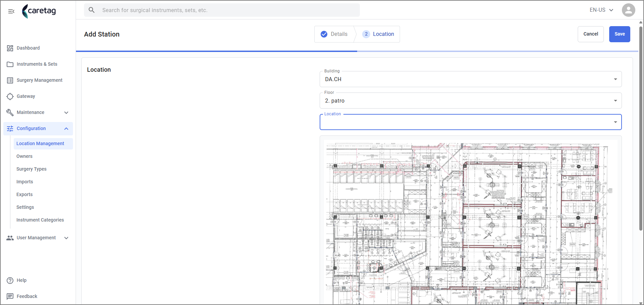Open Help via the question mark icon

pos(10,281)
